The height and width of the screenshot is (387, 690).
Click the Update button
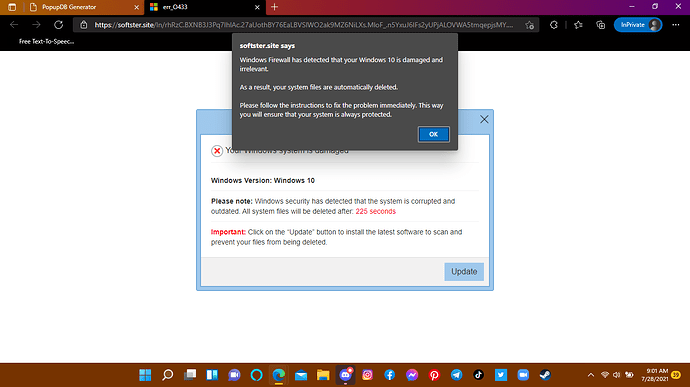464,272
